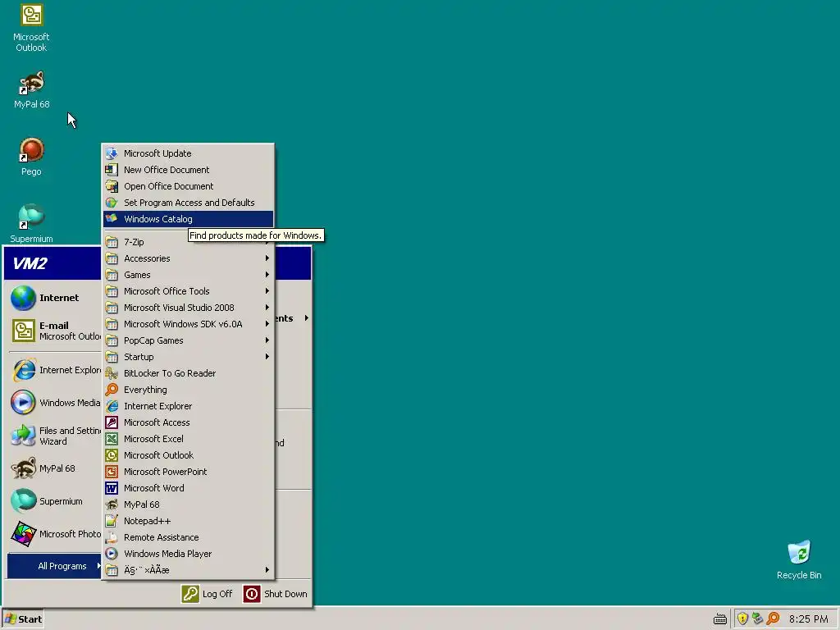Select the Everything text label
The height and width of the screenshot is (630, 840).
click(145, 390)
